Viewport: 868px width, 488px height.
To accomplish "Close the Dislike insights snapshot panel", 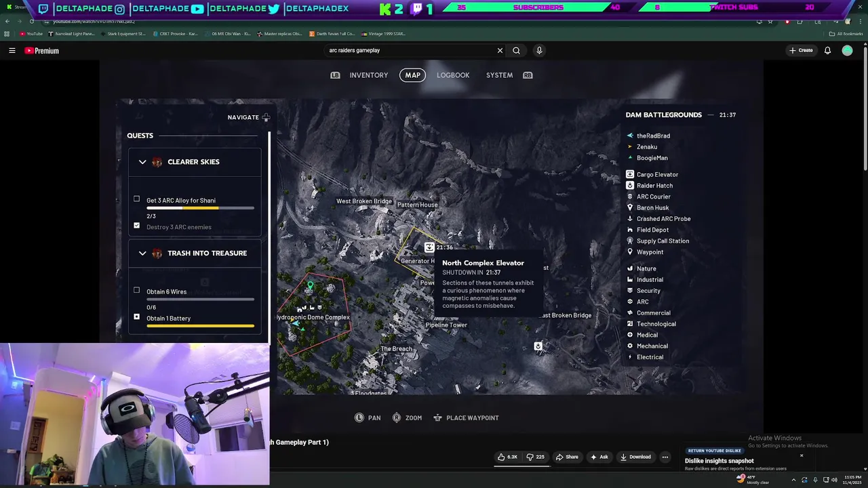I will click(x=802, y=455).
